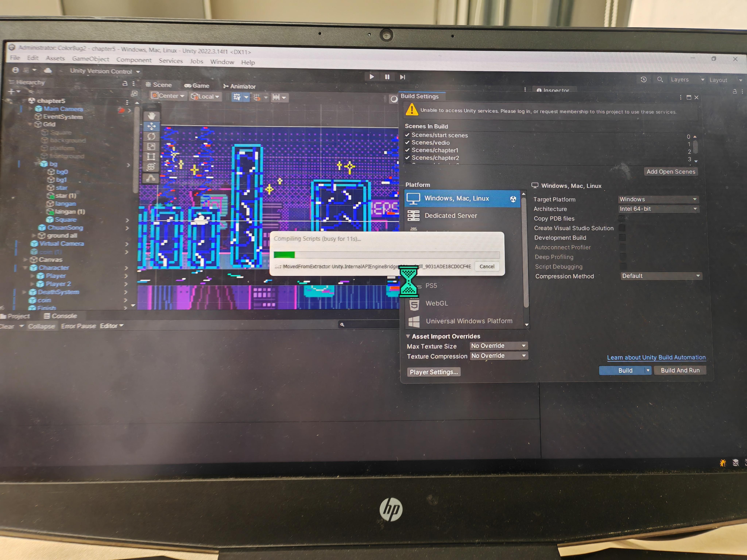
Task: Switch to the Animator tab
Action: tap(240, 86)
